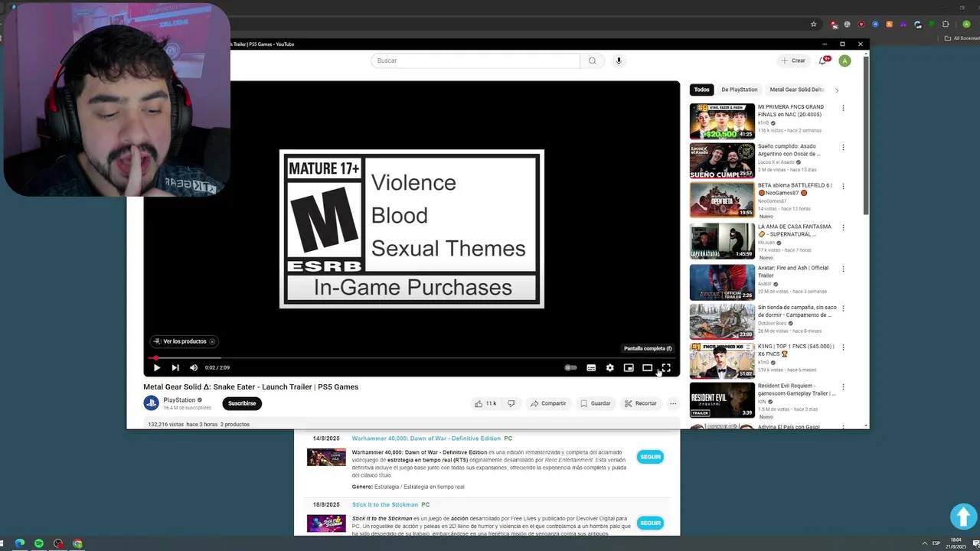Open 'MI PRIMERA FNCS GRAND FINALS' thumbnail
Viewport: 980px width, 551px height.
pyautogui.click(x=722, y=121)
